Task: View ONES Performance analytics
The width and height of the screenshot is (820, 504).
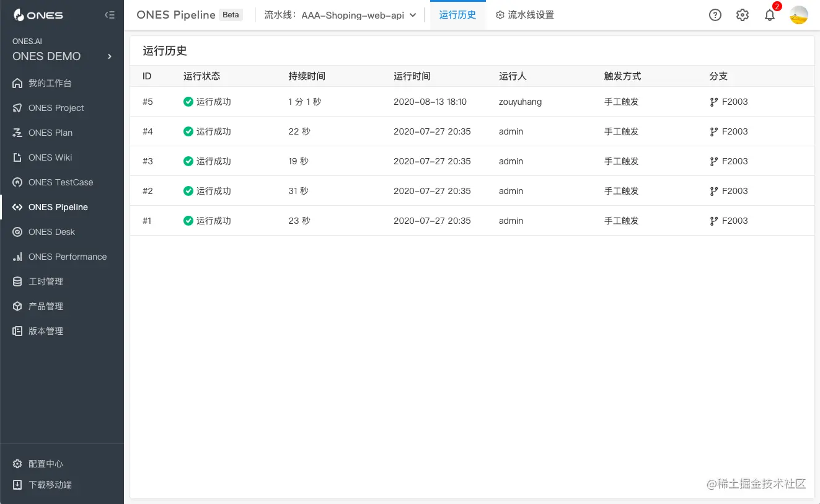Action: [67, 256]
